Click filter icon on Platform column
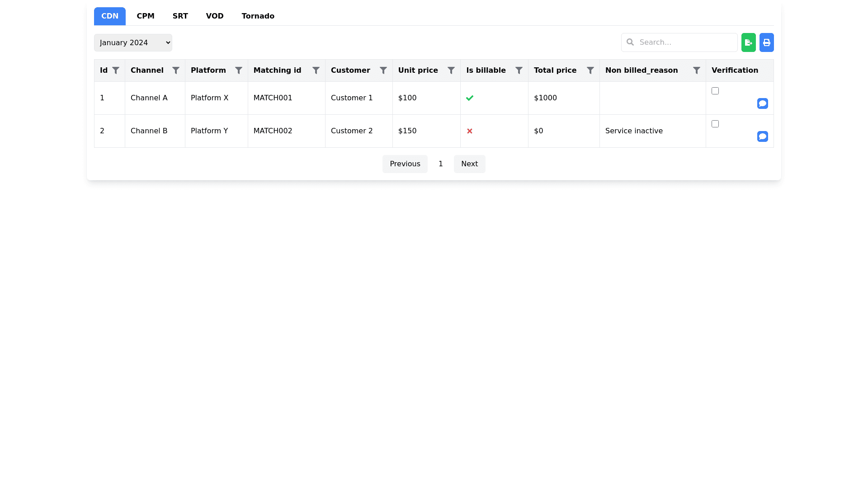This screenshot has height=488, width=868. tap(239, 70)
